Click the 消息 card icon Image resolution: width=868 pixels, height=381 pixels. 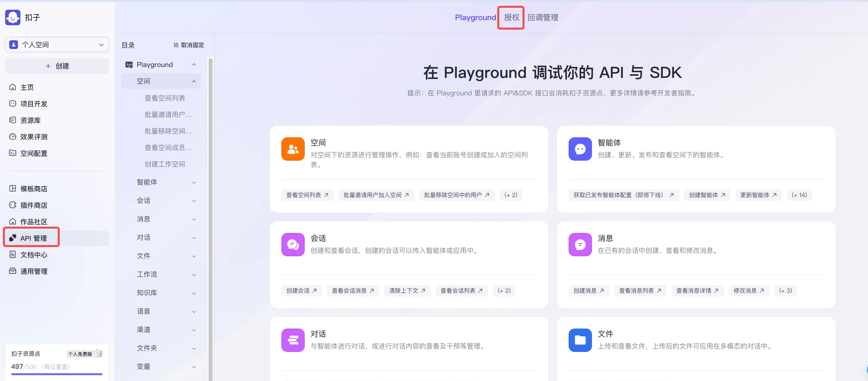(x=580, y=244)
